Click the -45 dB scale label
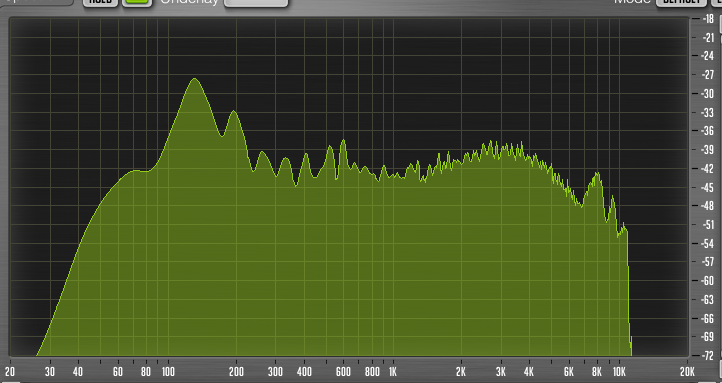Screen dimensions: 722x383 pyautogui.click(x=708, y=187)
